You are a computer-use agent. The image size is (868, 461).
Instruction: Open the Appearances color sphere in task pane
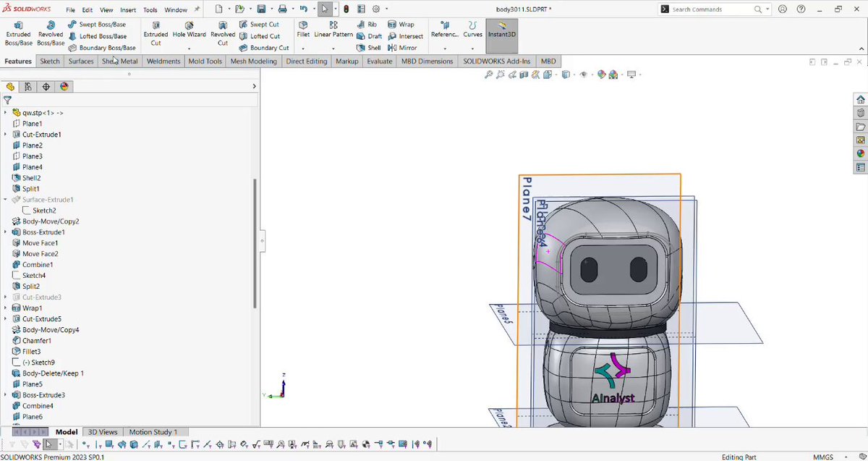click(x=861, y=153)
